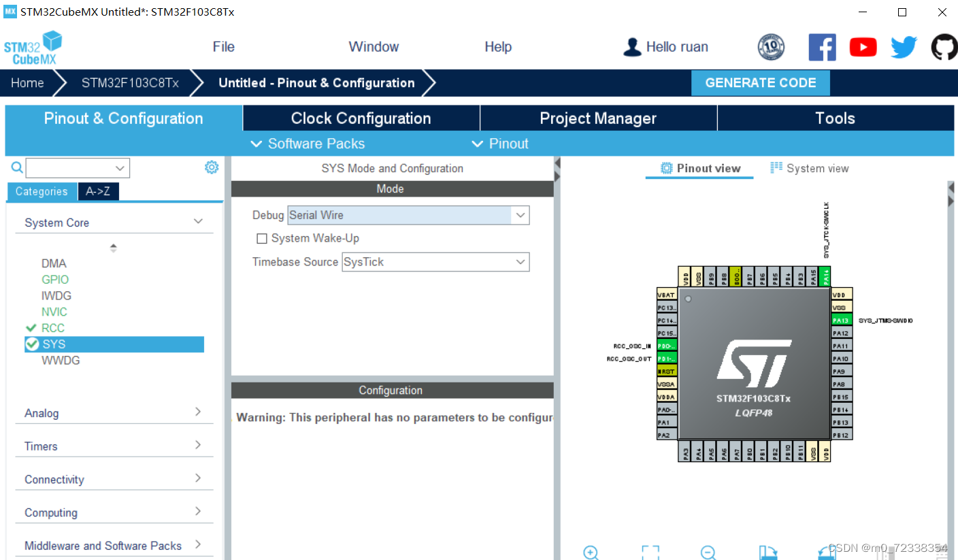Select the PD1 oscillator-out pin
Screen dimensions: 958x560
[667, 359]
